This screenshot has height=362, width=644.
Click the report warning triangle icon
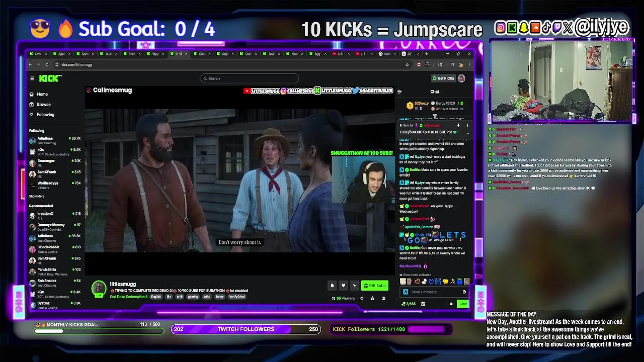click(x=372, y=298)
